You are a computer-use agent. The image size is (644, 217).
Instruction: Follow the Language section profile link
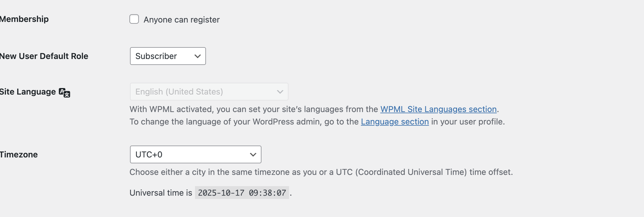(x=395, y=122)
